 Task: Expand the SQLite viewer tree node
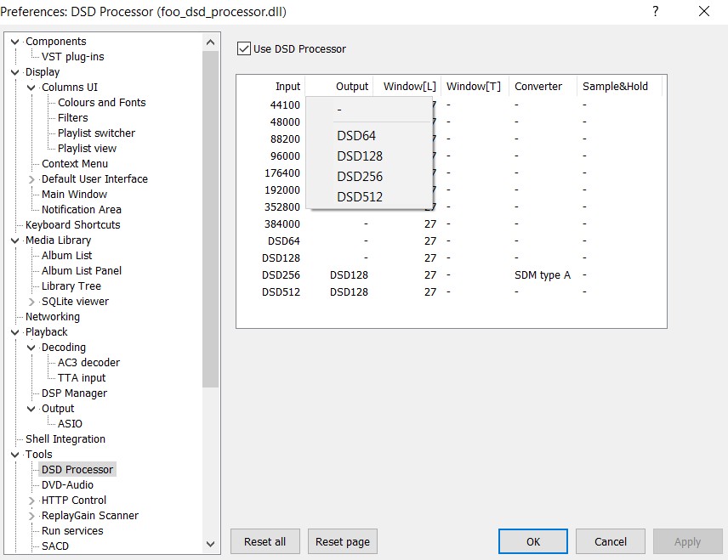pyautogui.click(x=32, y=302)
